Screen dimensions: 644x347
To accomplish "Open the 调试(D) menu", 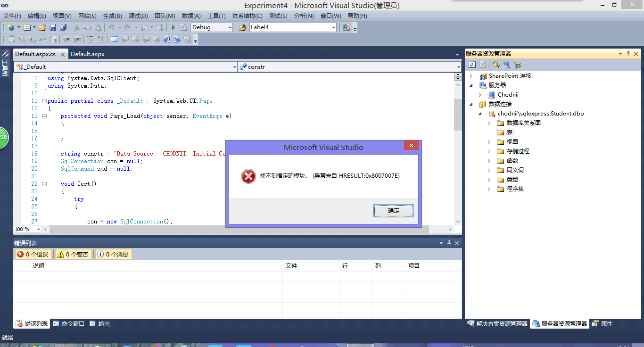I will click(x=138, y=16).
